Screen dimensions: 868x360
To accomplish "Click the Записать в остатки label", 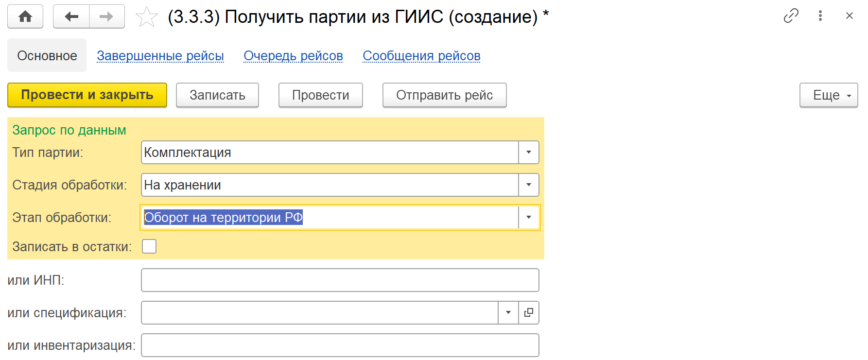I will click(72, 247).
